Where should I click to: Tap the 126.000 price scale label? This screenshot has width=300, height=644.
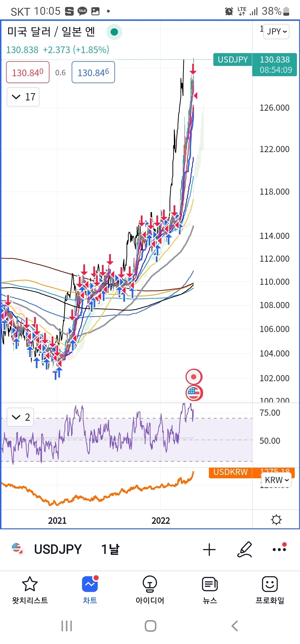pyautogui.click(x=274, y=108)
